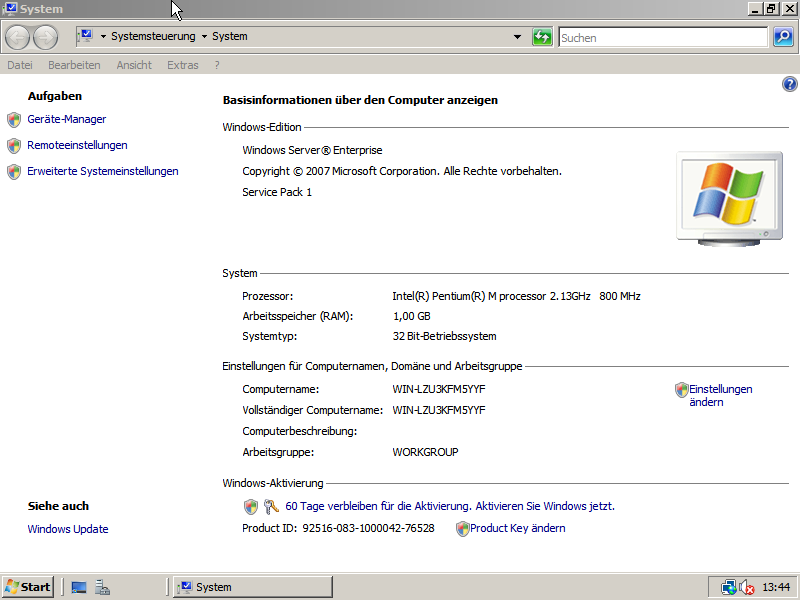Click the network icon in system tray
The width and height of the screenshot is (800, 600).
729,587
